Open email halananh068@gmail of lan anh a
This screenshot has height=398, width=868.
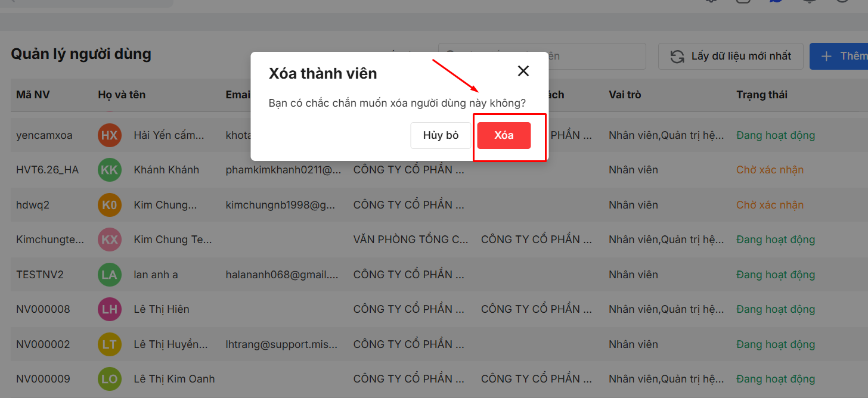point(282,275)
